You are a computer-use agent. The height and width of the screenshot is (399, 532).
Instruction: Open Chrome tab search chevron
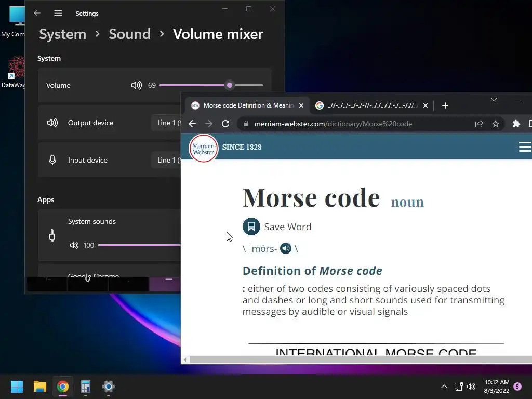pos(494,100)
